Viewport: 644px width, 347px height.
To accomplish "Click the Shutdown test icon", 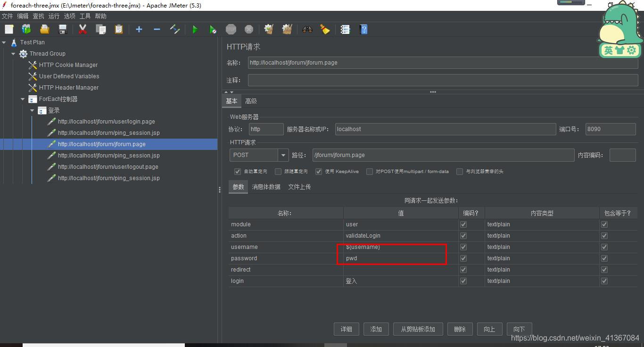I will tap(248, 29).
